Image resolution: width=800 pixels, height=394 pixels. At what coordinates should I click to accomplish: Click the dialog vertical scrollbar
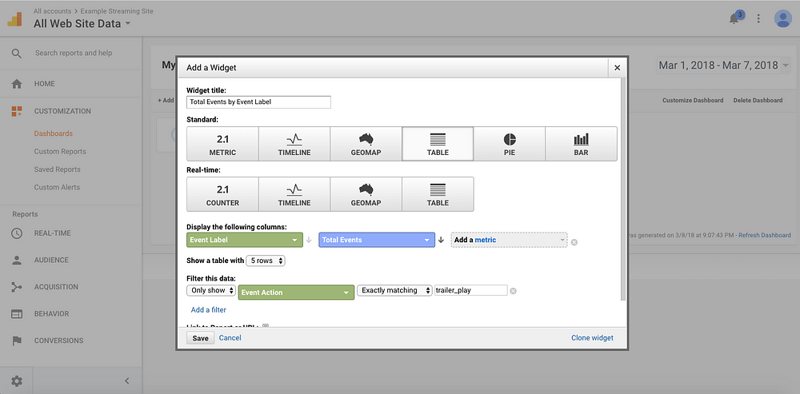622,189
